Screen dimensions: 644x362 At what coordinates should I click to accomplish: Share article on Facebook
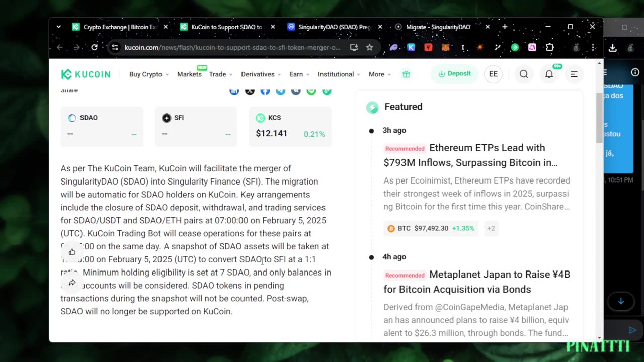pos(265,91)
